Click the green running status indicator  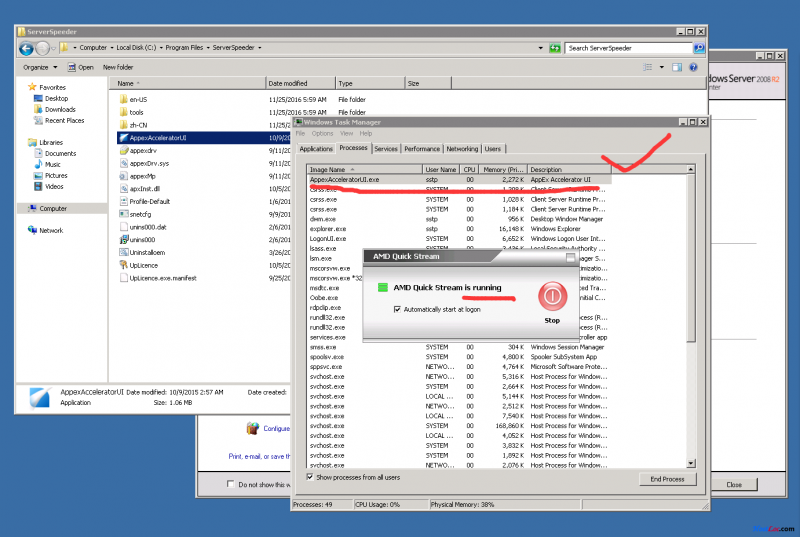click(x=382, y=288)
